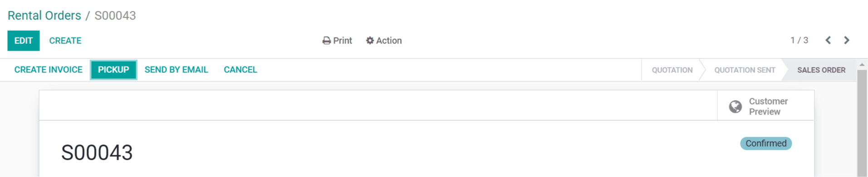Click the scrollbar up arrow
Image resolution: width=868 pixels, height=177 pixels.
862,65
